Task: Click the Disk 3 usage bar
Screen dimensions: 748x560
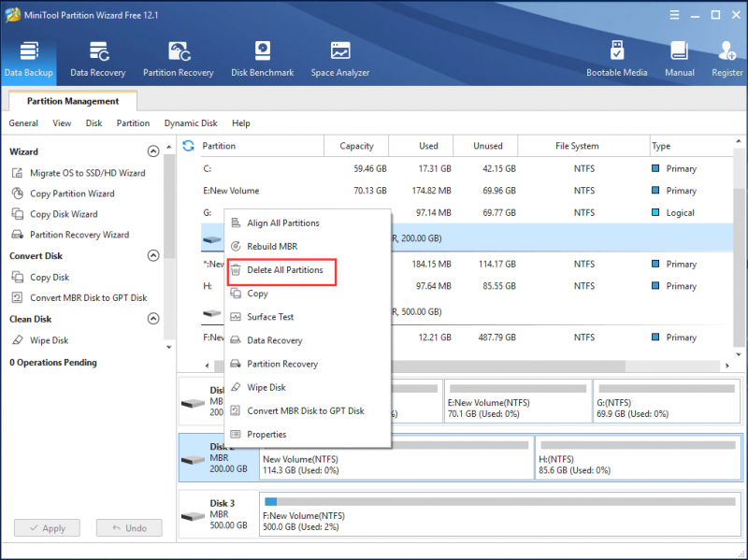Action: pos(500,501)
